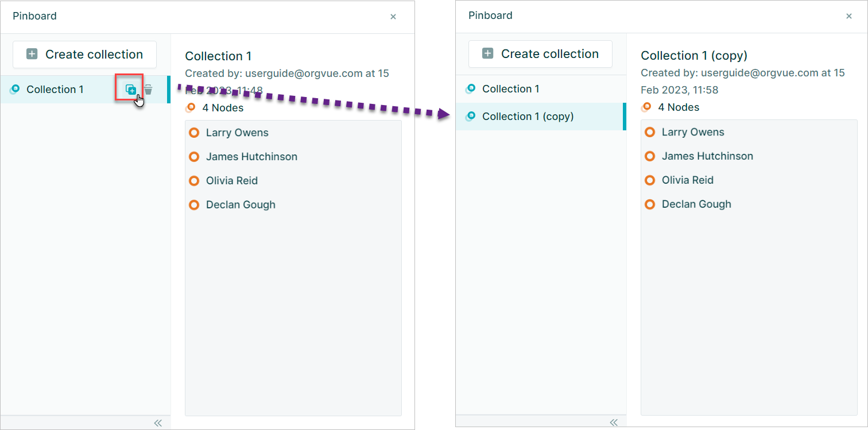Open Olivia Reid node in left panel

pos(232,181)
